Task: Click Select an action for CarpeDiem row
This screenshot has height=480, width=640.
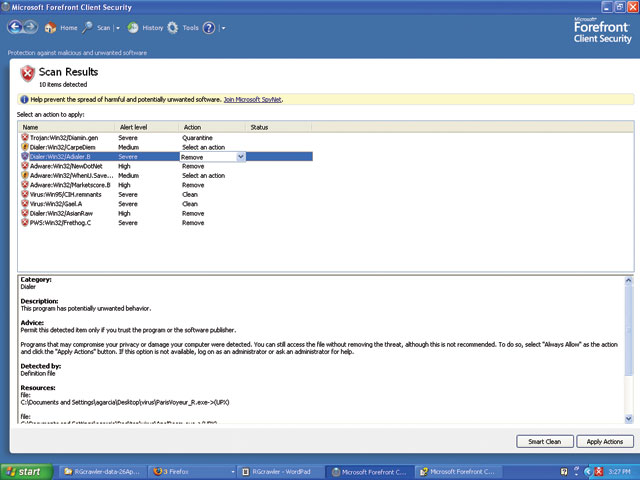Action: click(x=203, y=147)
